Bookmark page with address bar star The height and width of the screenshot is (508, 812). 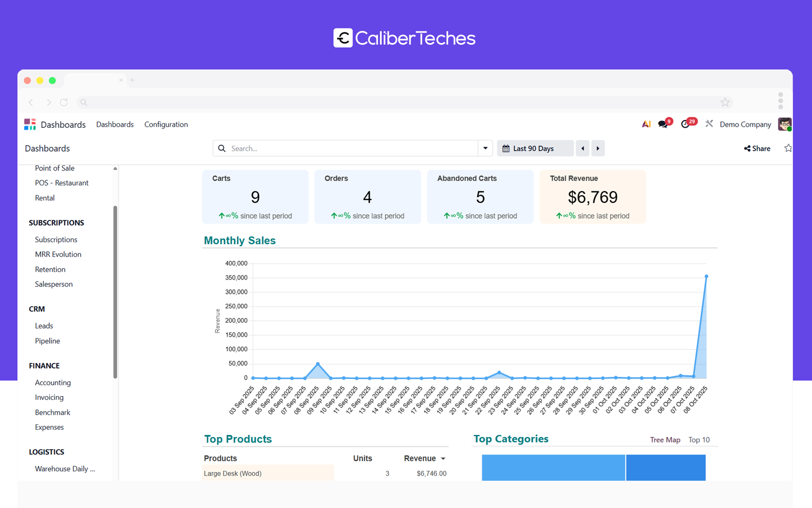[x=725, y=103]
